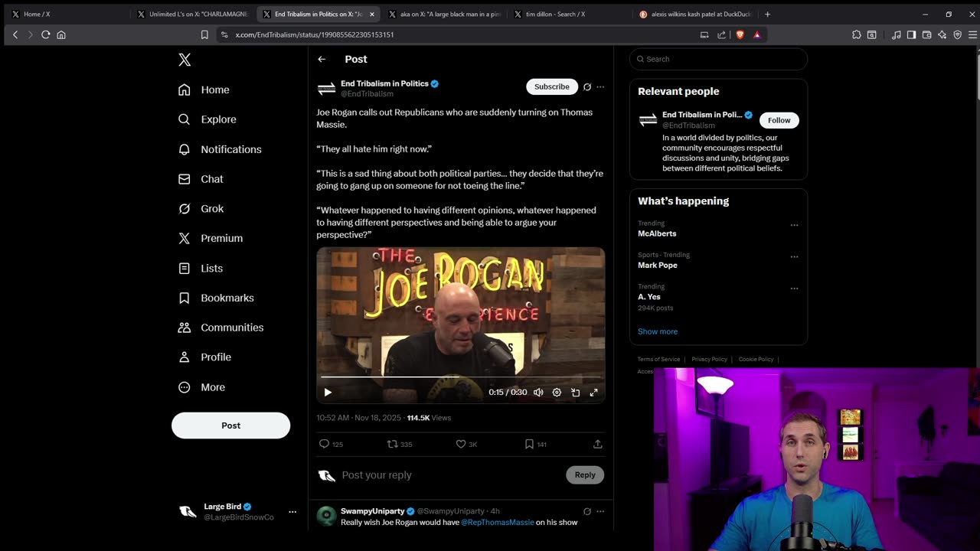Open options for A. Yes trend
The image size is (980, 551).
click(x=794, y=289)
